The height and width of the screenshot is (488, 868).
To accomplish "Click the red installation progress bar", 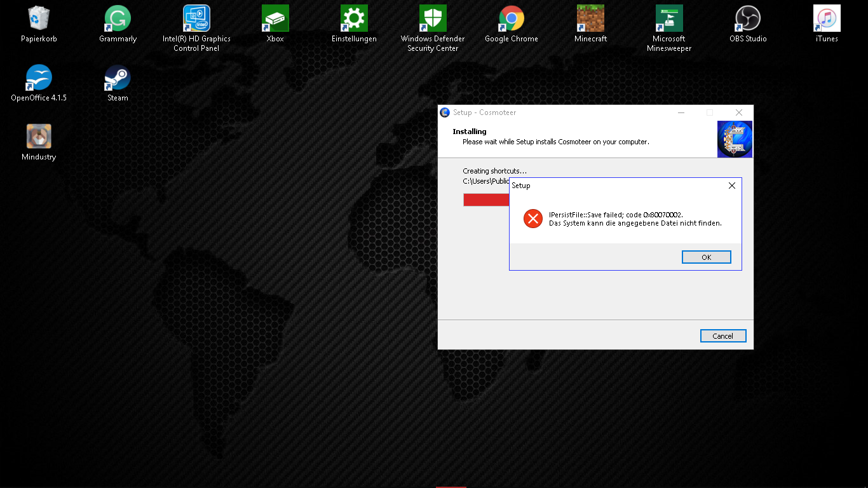I will pos(486,200).
